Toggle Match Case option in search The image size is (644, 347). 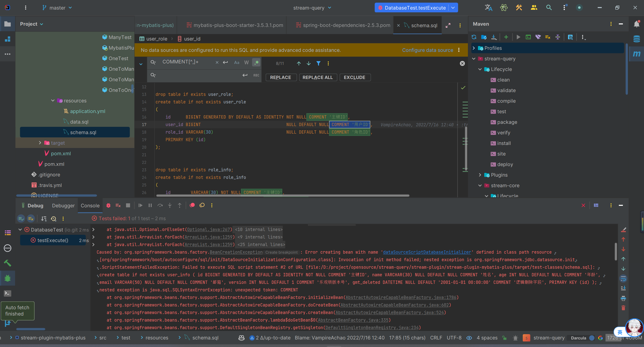236,62
